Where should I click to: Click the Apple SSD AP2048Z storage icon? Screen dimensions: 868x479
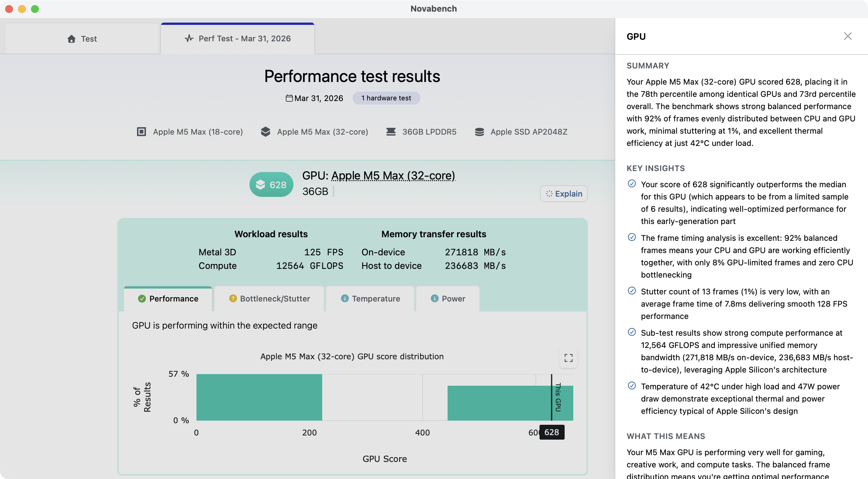(x=480, y=132)
